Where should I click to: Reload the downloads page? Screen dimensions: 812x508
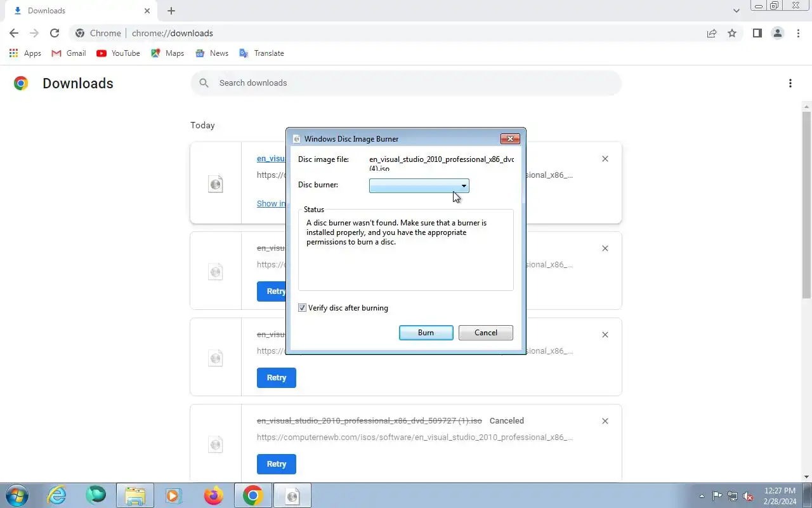[55, 33]
